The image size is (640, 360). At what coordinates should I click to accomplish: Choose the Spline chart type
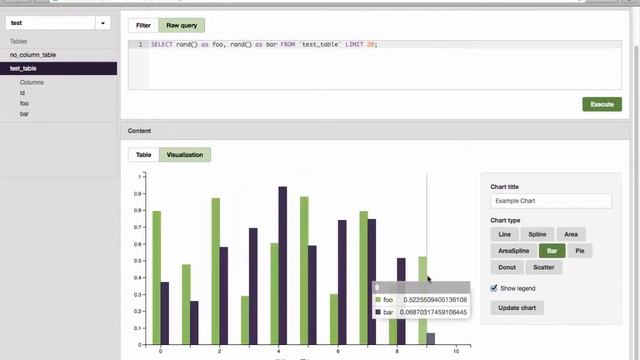click(x=537, y=234)
